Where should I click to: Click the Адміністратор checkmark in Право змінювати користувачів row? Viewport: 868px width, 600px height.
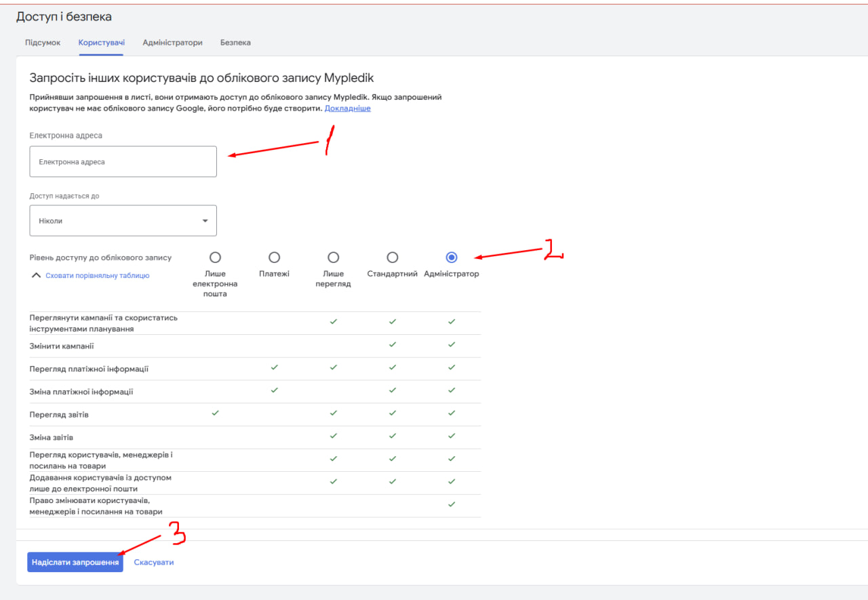[x=452, y=504]
